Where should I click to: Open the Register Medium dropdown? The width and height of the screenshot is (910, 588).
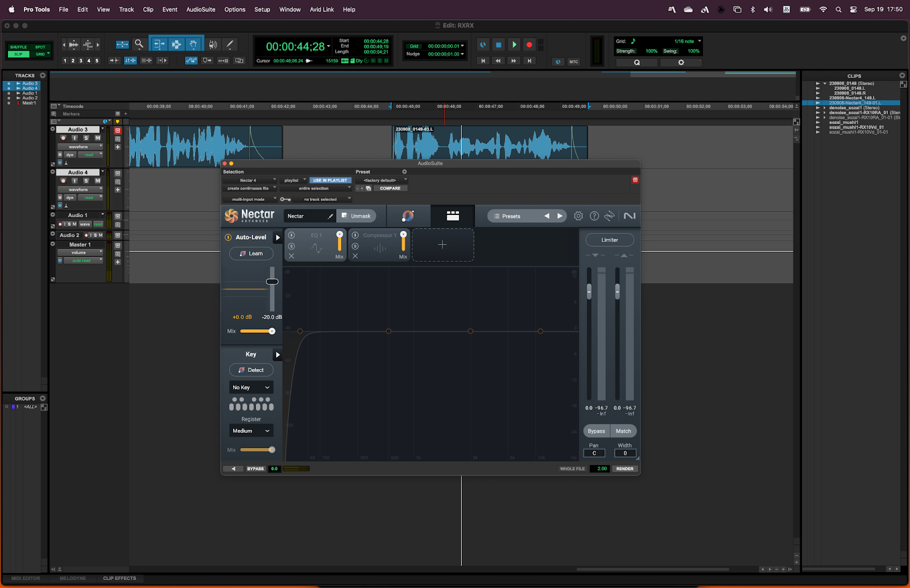(251, 431)
